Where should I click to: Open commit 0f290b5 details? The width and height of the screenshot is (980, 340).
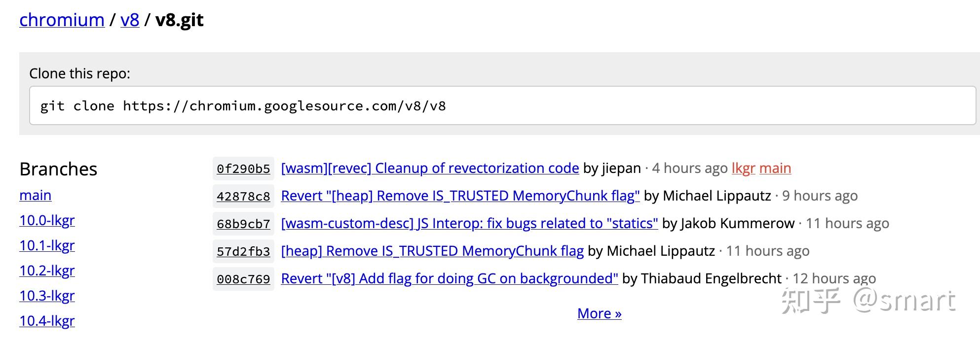(x=243, y=169)
